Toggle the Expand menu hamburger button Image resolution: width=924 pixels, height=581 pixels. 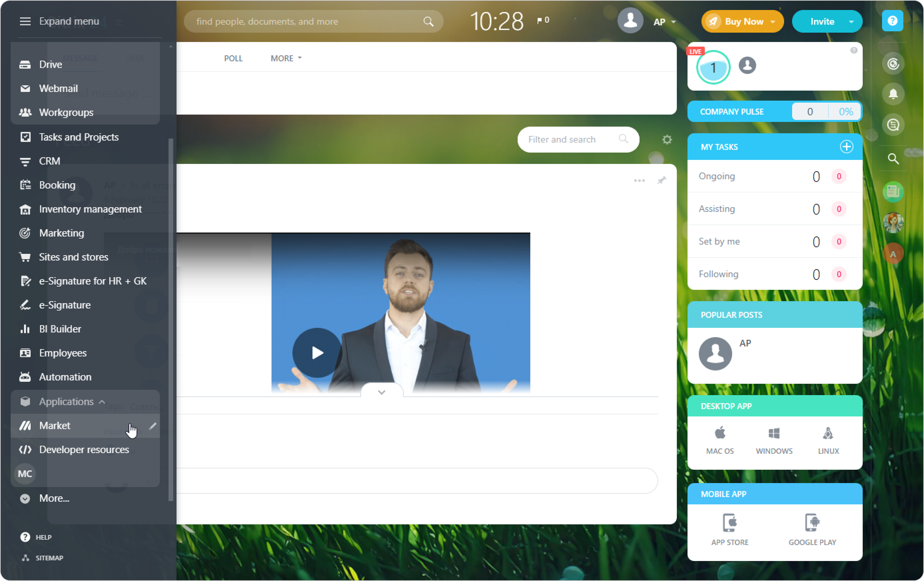coord(25,22)
